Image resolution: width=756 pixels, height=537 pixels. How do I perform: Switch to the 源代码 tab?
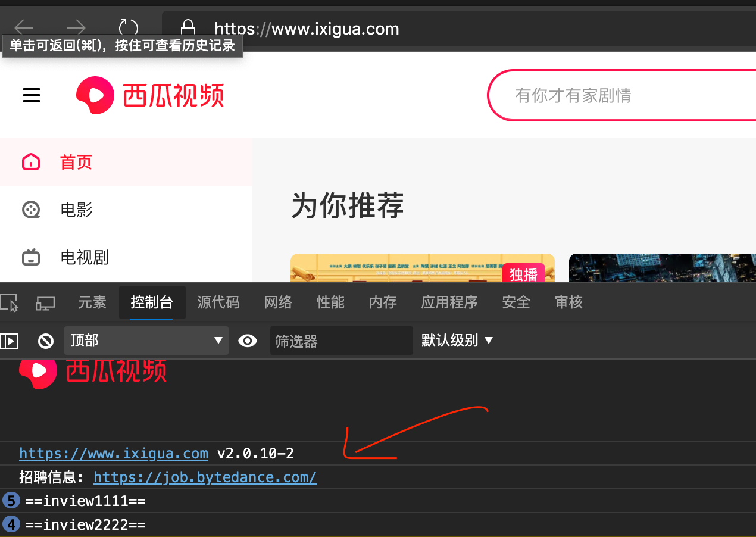pos(218,302)
